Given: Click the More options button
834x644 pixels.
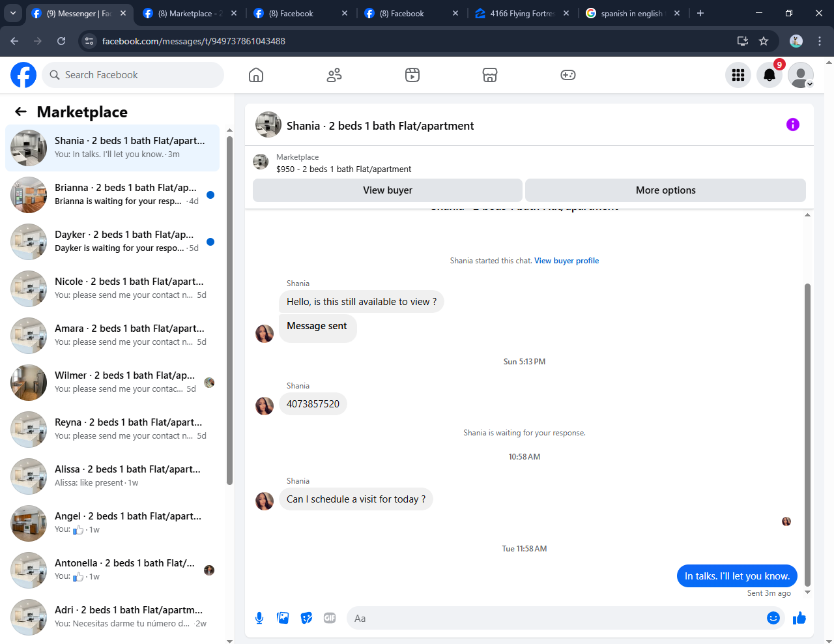Looking at the screenshot, I should coord(665,190).
